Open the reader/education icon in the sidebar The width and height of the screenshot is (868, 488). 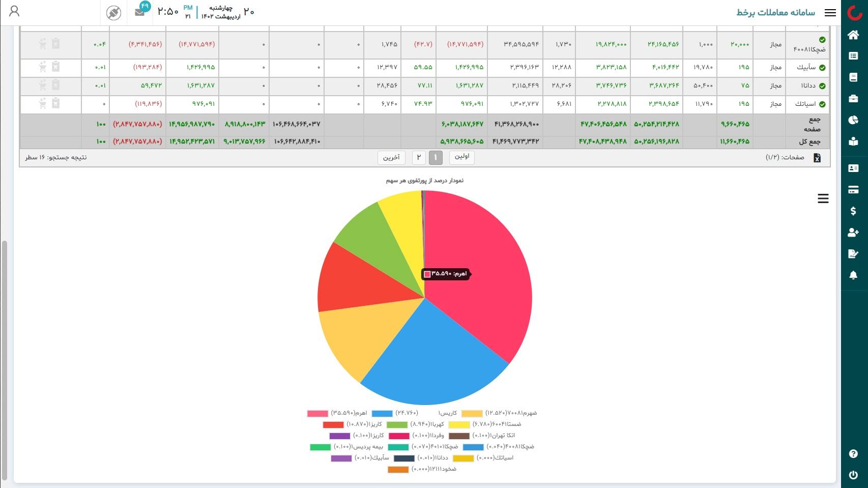(853, 142)
